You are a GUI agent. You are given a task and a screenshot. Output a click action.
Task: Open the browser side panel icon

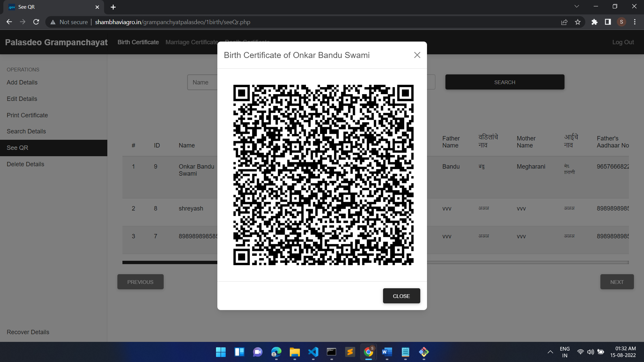(608, 22)
